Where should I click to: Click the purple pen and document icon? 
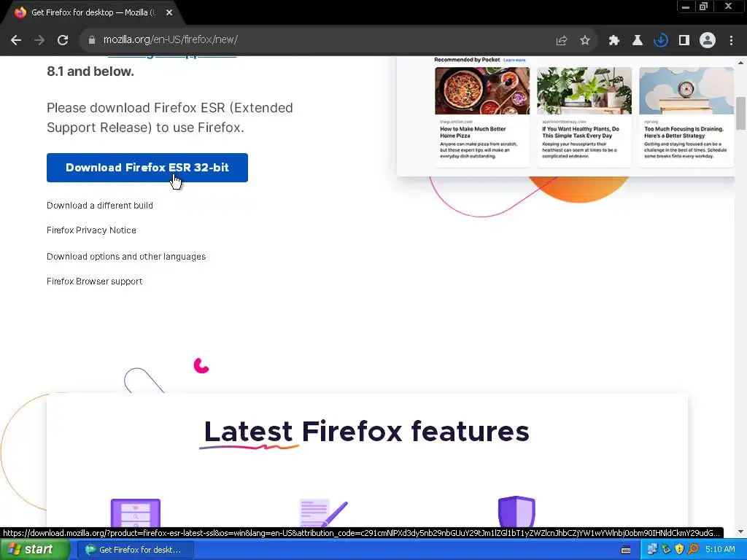click(x=323, y=513)
